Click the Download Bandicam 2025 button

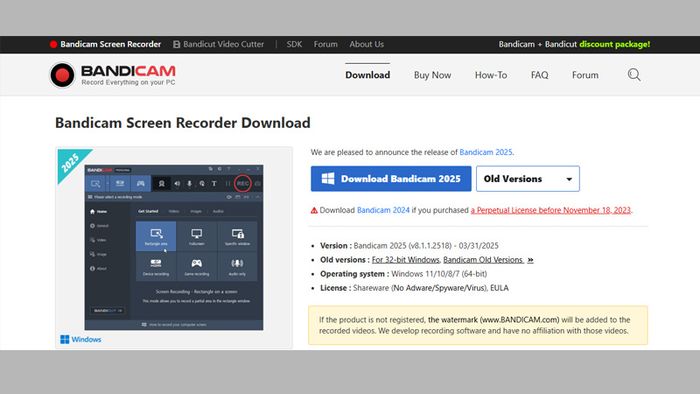pyautogui.click(x=391, y=178)
